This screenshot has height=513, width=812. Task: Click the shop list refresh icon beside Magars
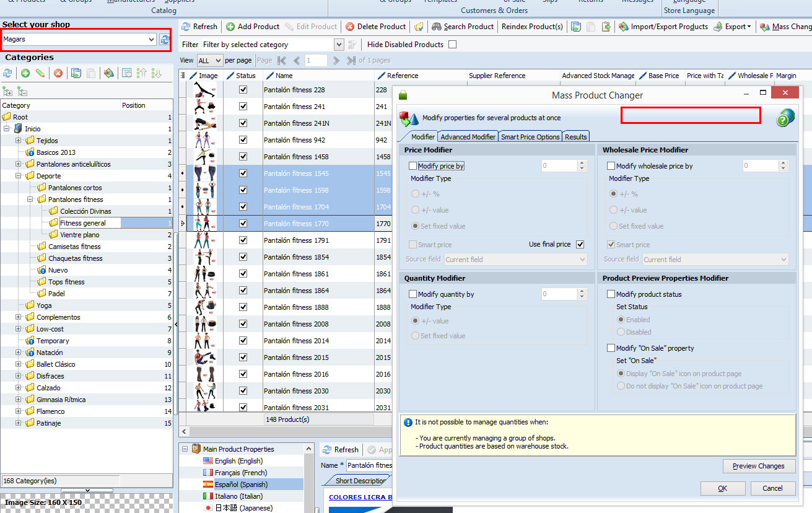(165, 40)
